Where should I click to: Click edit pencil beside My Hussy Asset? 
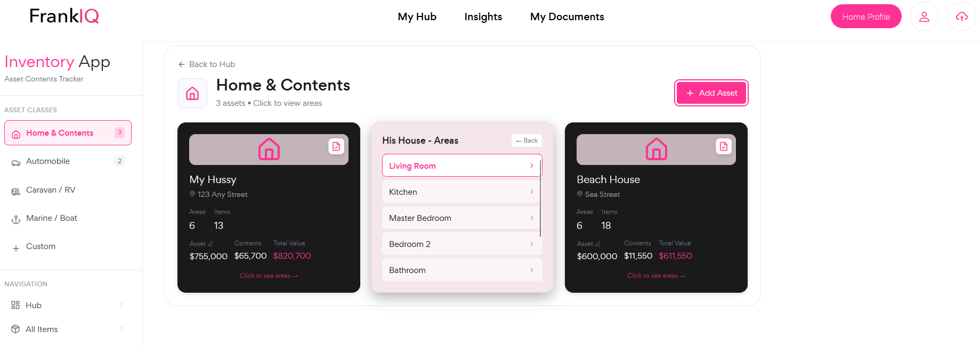coord(210,244)
